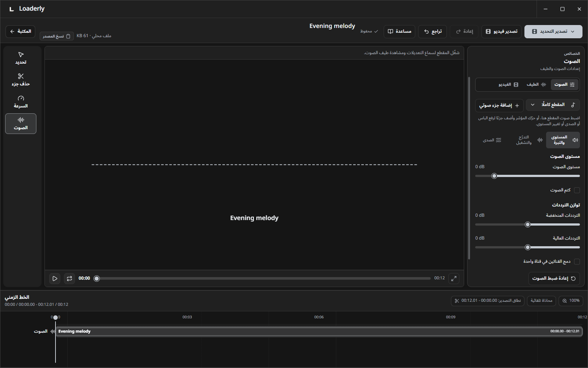Click the Loaderly logo icon
The width and height of the screenshot is (588, 368).
12,9
